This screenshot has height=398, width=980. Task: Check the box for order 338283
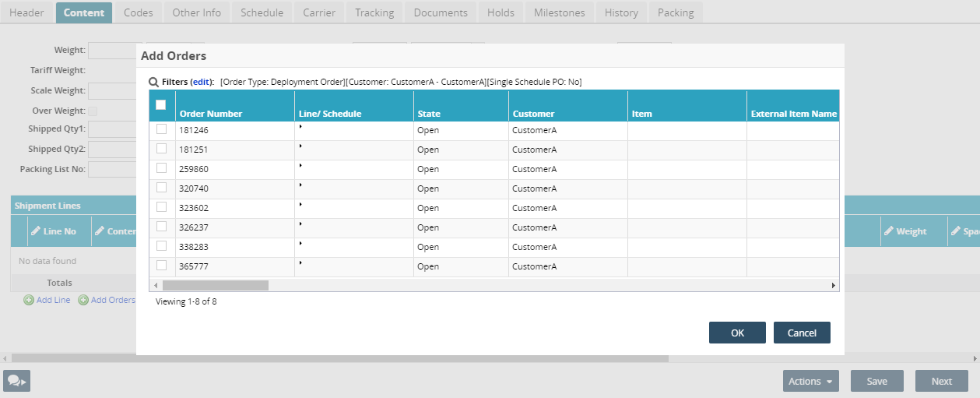pyautogui.click(x=162, y=246)
